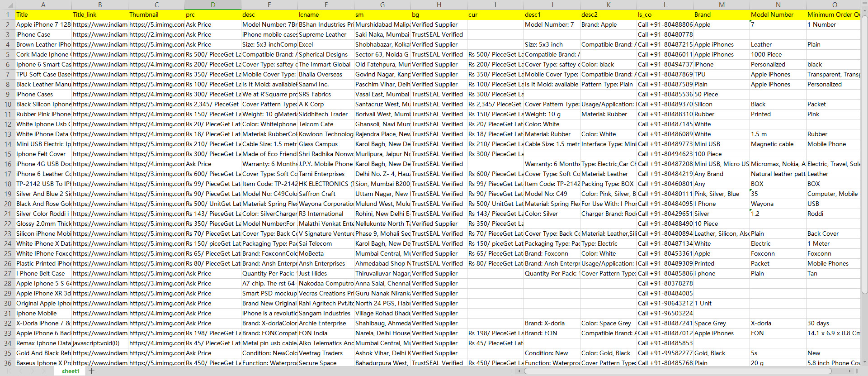Select the 'Telcom Cafe' cell
Image resolution: width=868 pixels, height=376 pixels.
[326, 124]
